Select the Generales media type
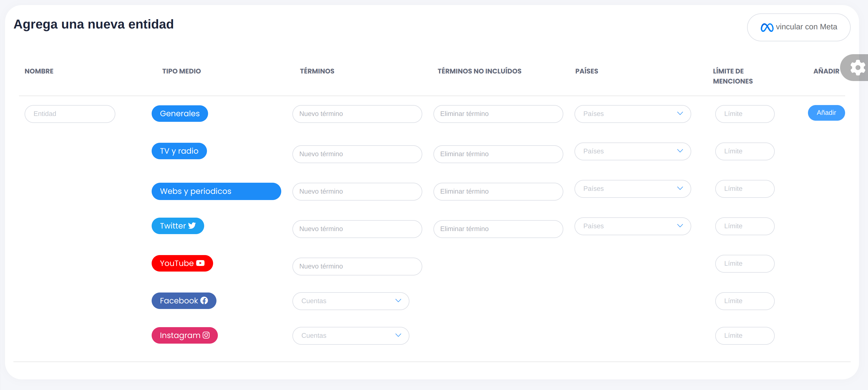The width and height of the screenshot is (868, 390). [x=180, y=114]
